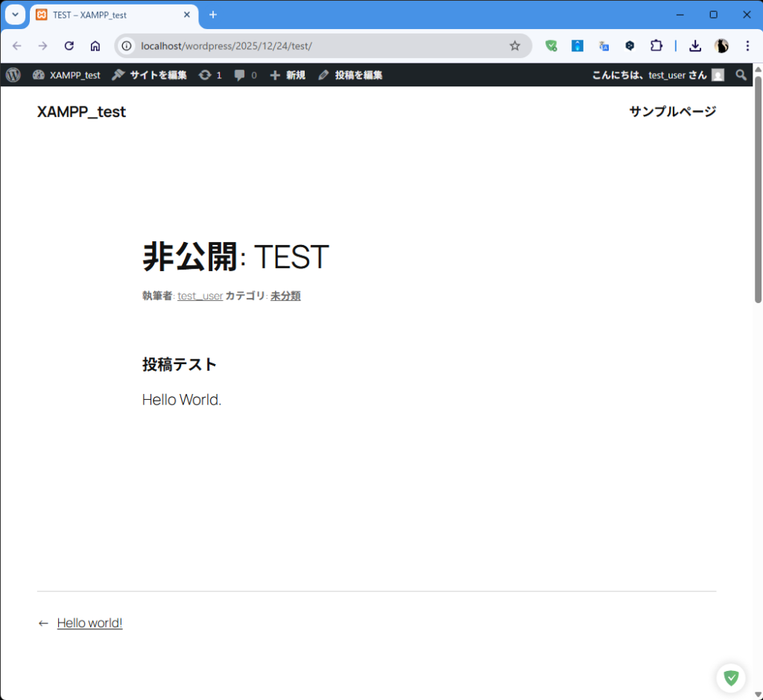
Task: Go to browser home page
Action: pos(95,46)
